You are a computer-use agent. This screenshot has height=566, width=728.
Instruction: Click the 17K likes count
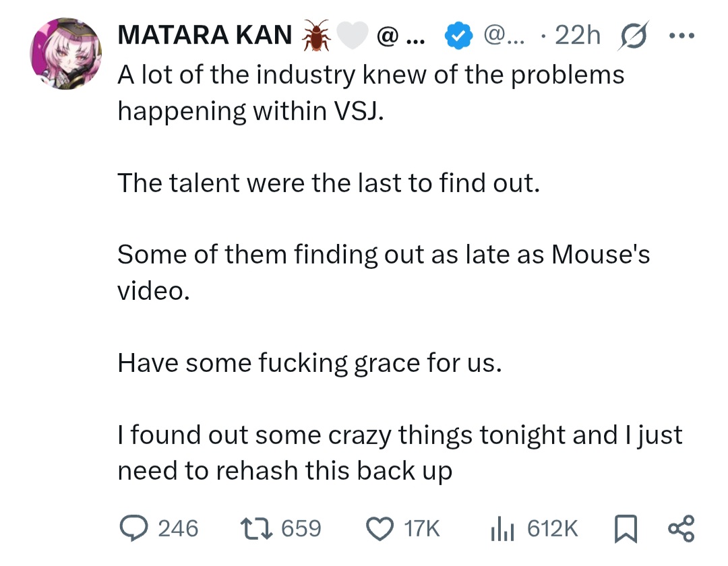(421, 528)
